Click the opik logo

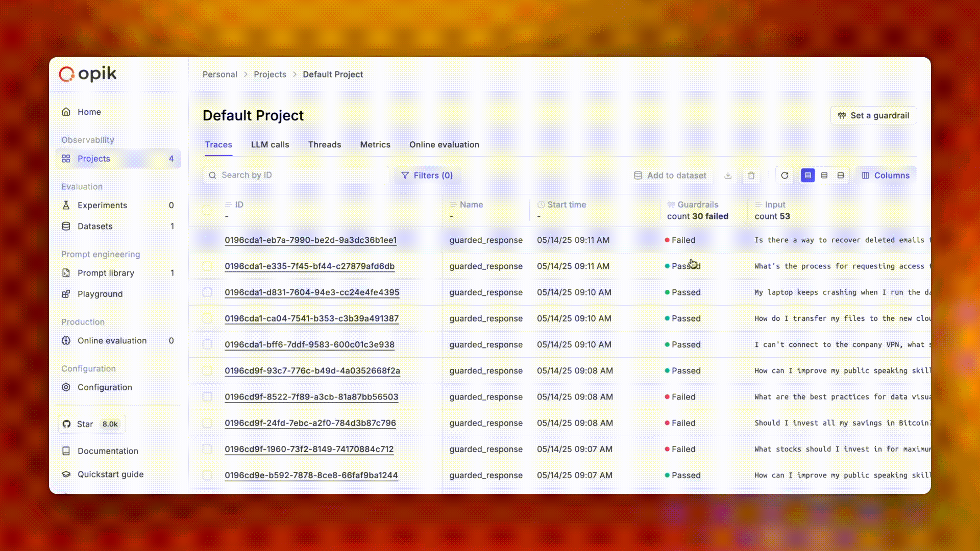pos(88,74)
